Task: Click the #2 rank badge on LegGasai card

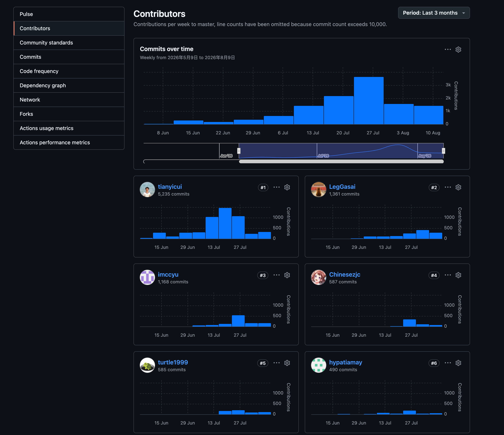Action: [x=434, y=187]
